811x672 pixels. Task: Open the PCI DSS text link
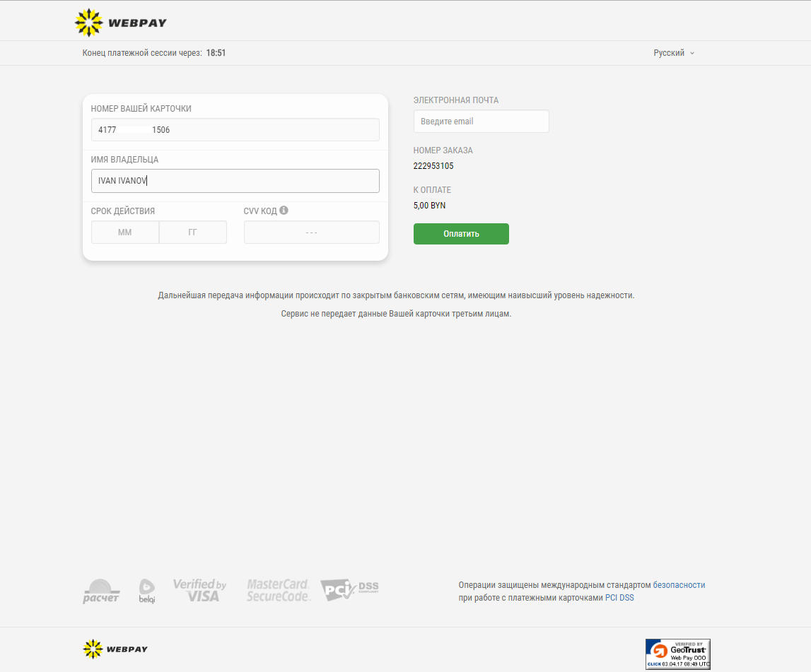click(619, 598)
